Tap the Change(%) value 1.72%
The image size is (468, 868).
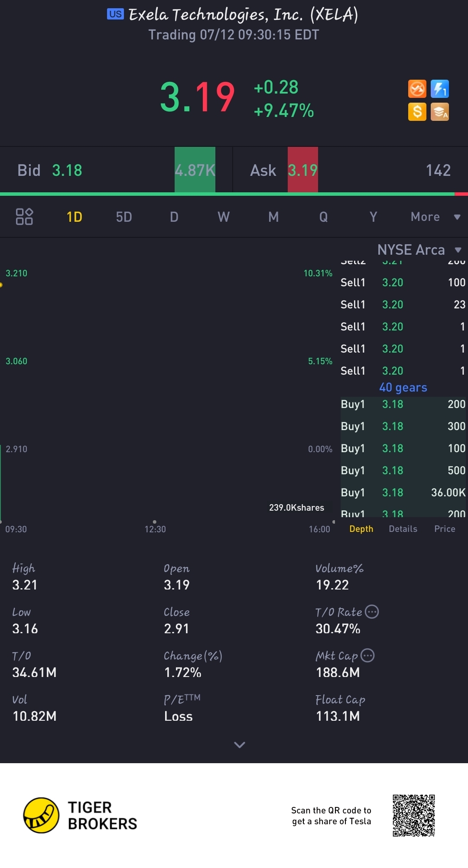[x=183, y=672]
